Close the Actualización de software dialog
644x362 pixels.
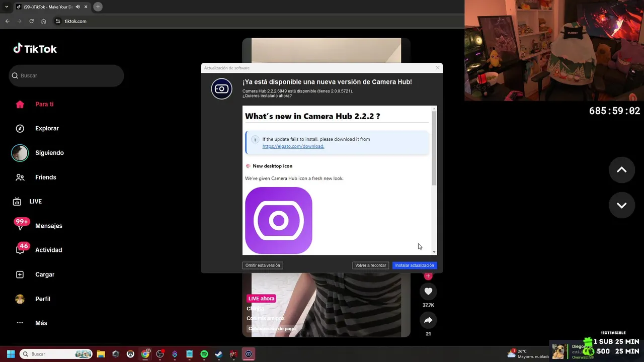[x=437, y=68]
